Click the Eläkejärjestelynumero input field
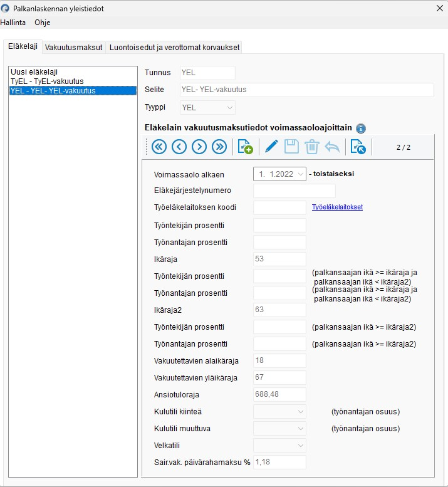Image resolution: width=448 pixels, height=487 pixels. coord(294,191)
